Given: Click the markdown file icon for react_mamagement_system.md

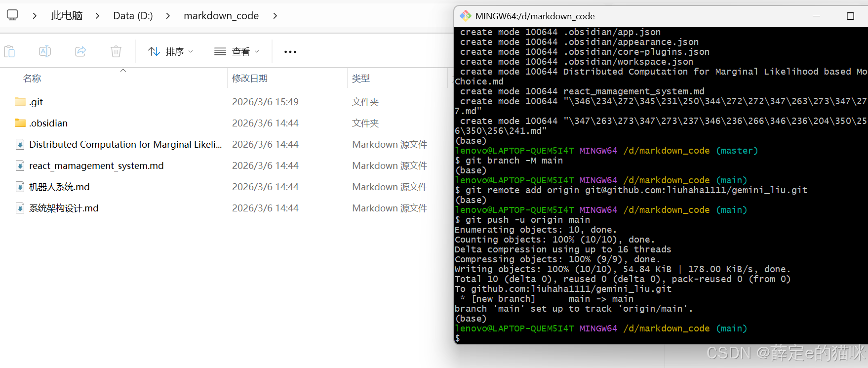Looking at the screenshot, I should pos(20,165).
